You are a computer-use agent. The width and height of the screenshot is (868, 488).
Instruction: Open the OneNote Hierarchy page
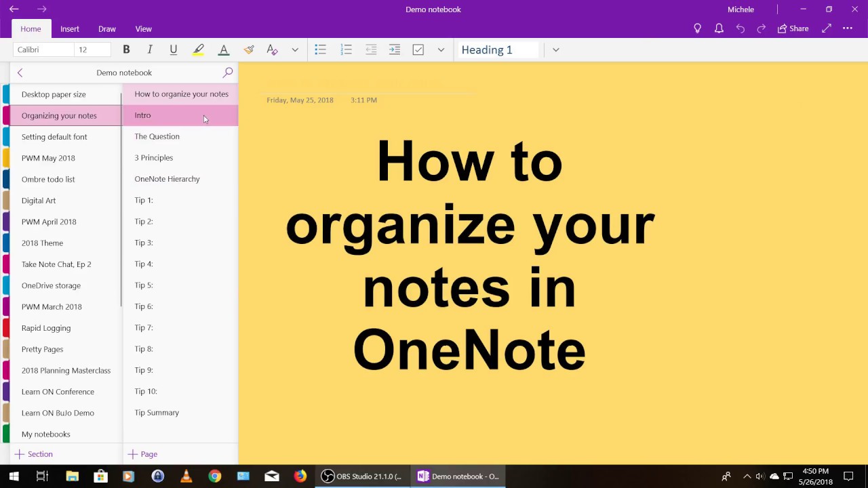180,179
